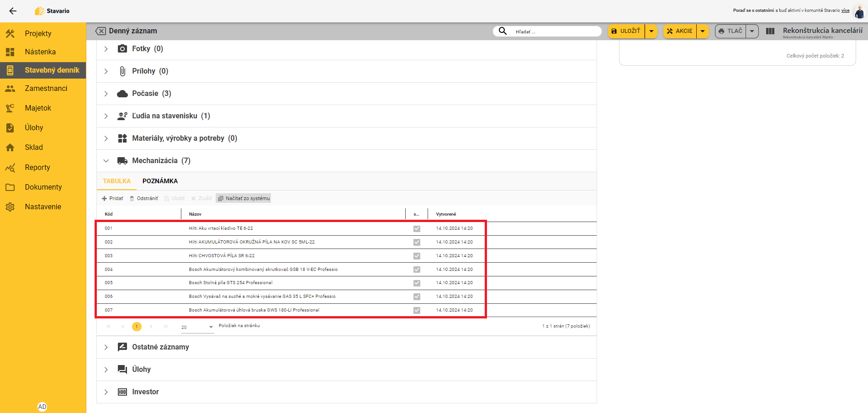Open the items-per-page dropdown showing 20

(x=197, y=327)
